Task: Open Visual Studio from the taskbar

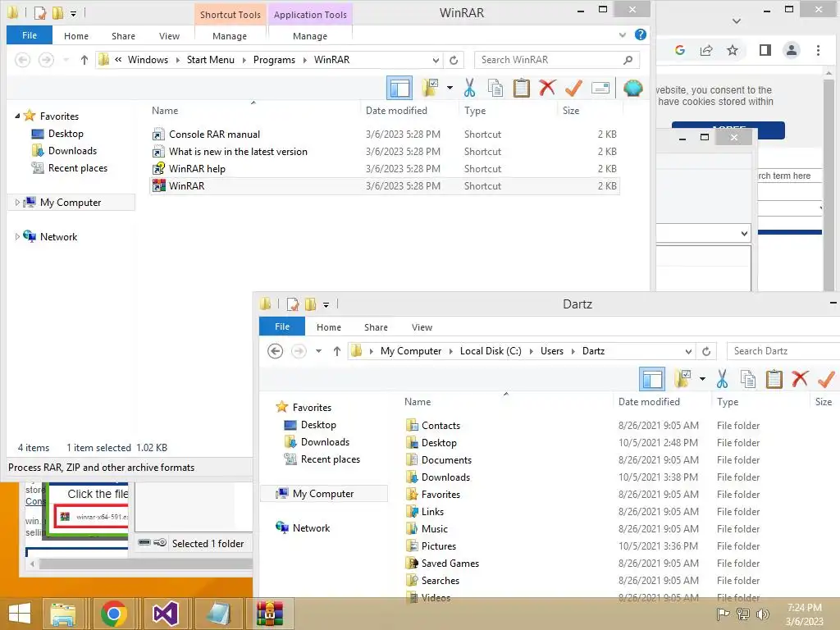Action: tap(166, 614)
